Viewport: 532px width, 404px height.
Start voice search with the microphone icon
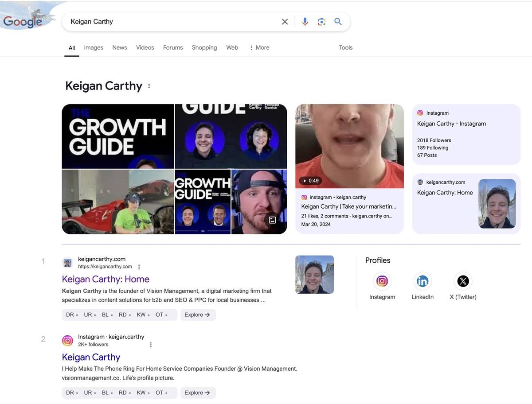click(305, 22)
